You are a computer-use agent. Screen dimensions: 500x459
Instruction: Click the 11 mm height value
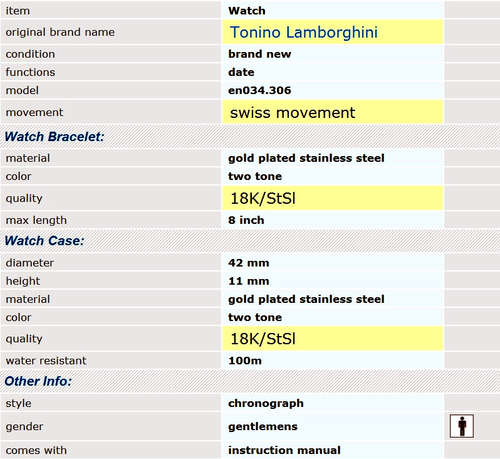click(249, 281)
